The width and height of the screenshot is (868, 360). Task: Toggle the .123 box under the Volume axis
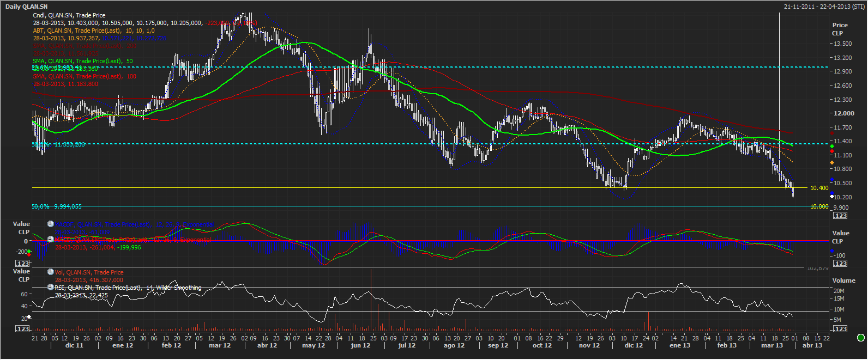(x=840, y=328)
